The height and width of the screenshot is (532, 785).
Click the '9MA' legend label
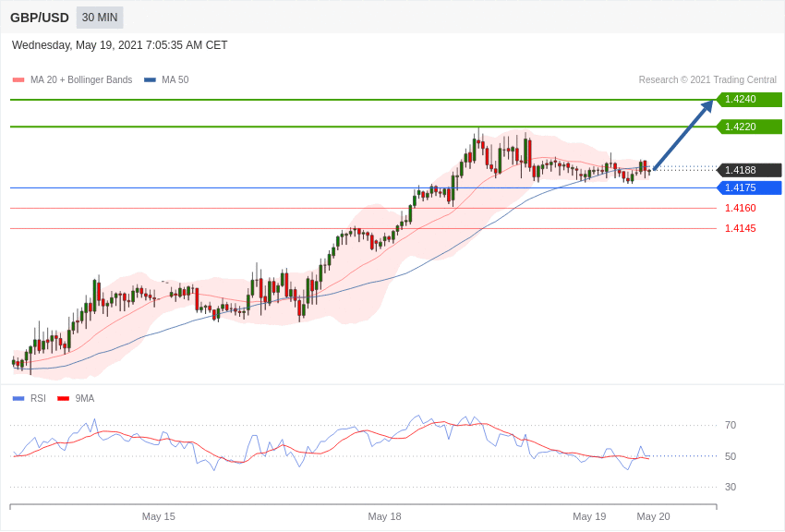coord(85,398)
